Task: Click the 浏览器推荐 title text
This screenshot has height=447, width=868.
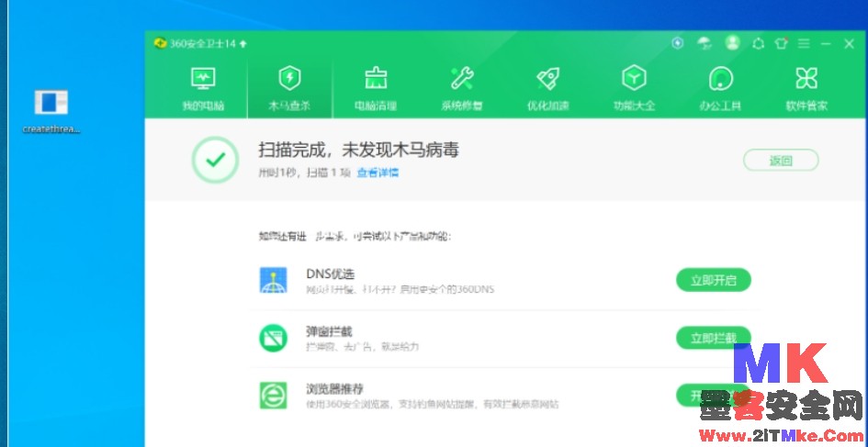Action: [x=335, y=389]
